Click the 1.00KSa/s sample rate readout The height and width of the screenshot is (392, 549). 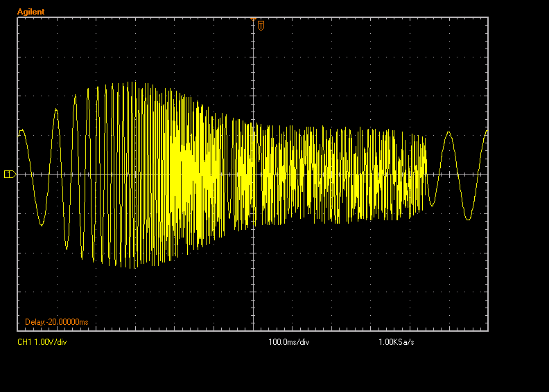pyautogui.click(x=397, y=342)
